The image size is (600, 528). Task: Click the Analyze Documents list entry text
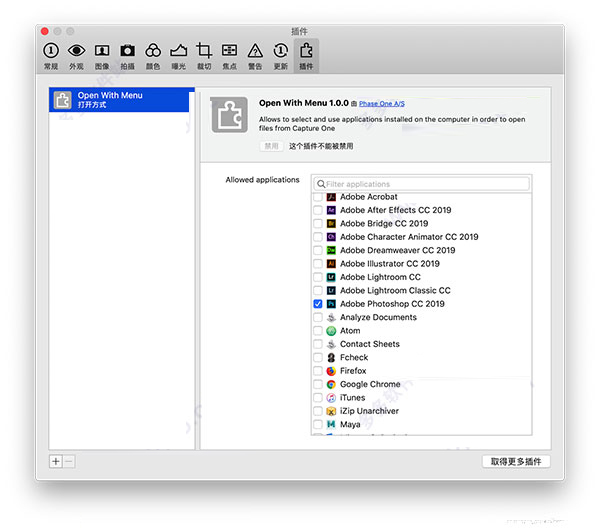pos(378,317)
